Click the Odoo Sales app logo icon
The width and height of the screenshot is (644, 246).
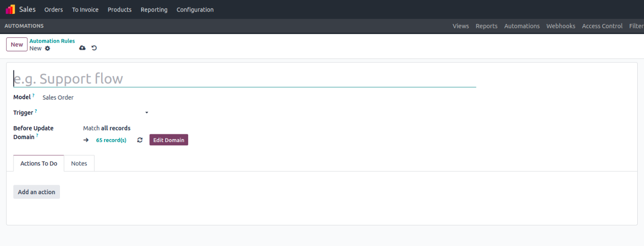[x=10, y=10]
